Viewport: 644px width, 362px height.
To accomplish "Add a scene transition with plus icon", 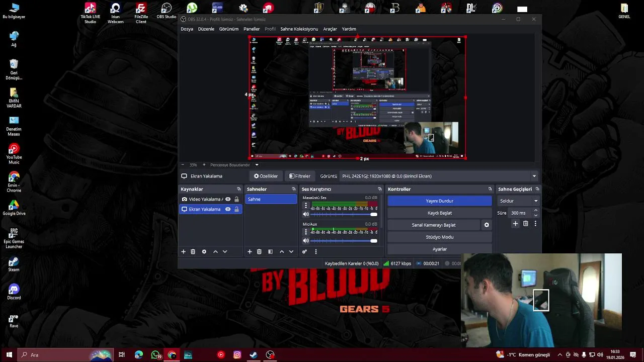I will point(515,223).
